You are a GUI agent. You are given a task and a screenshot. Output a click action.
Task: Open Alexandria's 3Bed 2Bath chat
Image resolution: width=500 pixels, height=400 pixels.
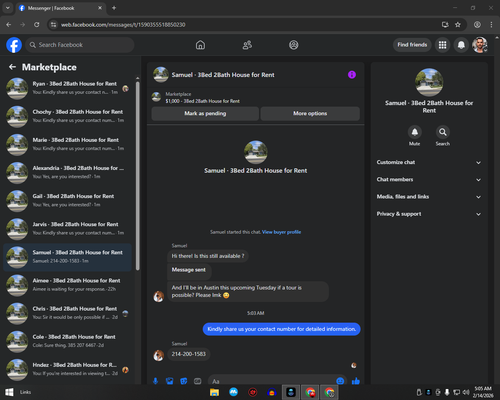(x=67, y=173)
